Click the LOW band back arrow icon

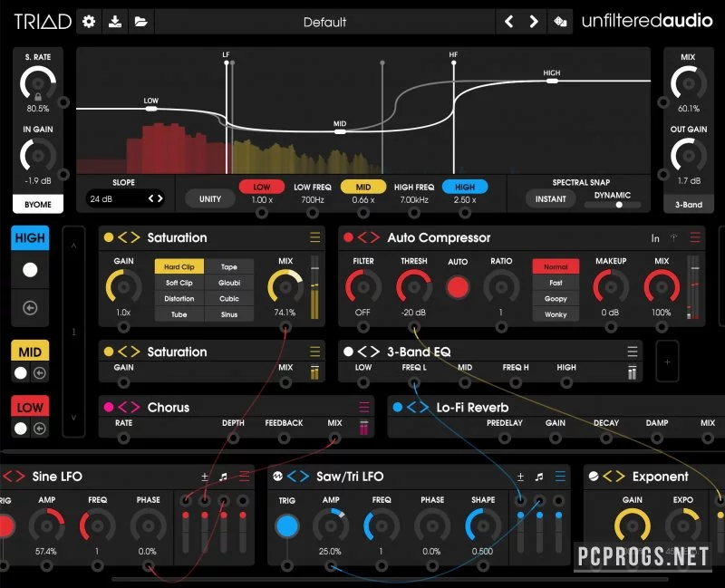tap(40, 429)
